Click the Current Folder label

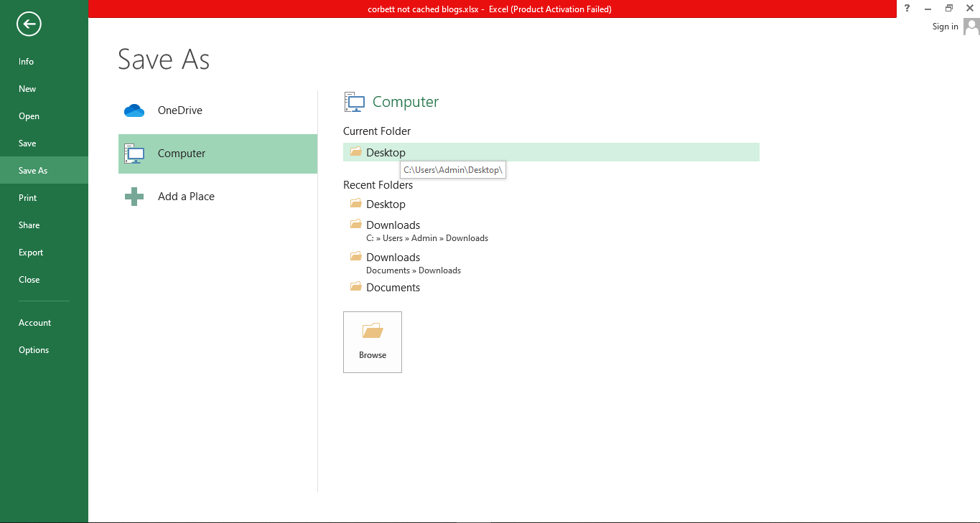377,131
